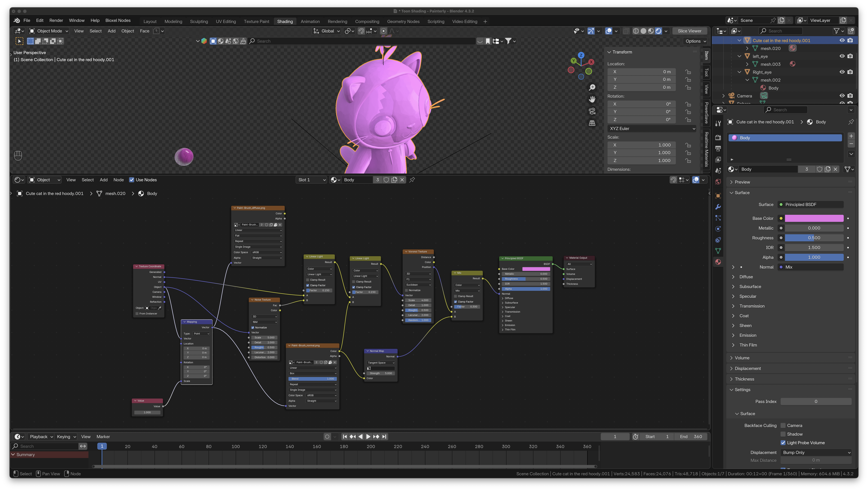Enable Backface Culling Shadow checkbox

[783, 434]
